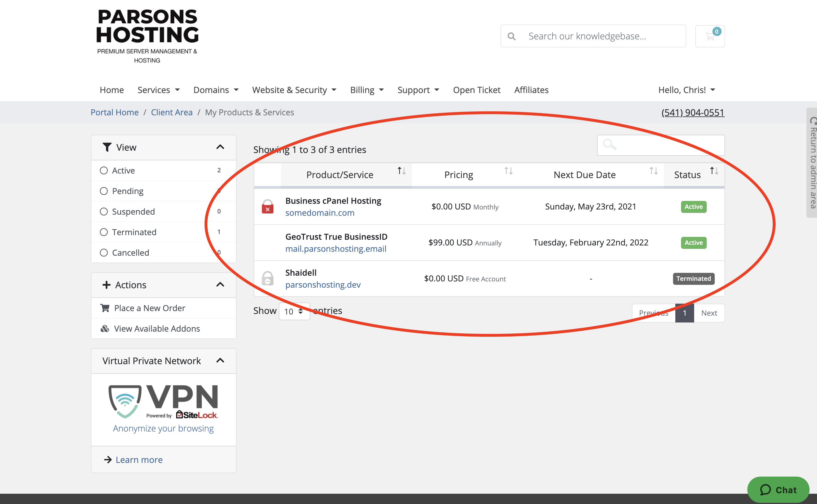Click the Product/Service column sort arrows
Viewport: 817px width, 504px height.
pyautogui.click(x=401, y=171)
